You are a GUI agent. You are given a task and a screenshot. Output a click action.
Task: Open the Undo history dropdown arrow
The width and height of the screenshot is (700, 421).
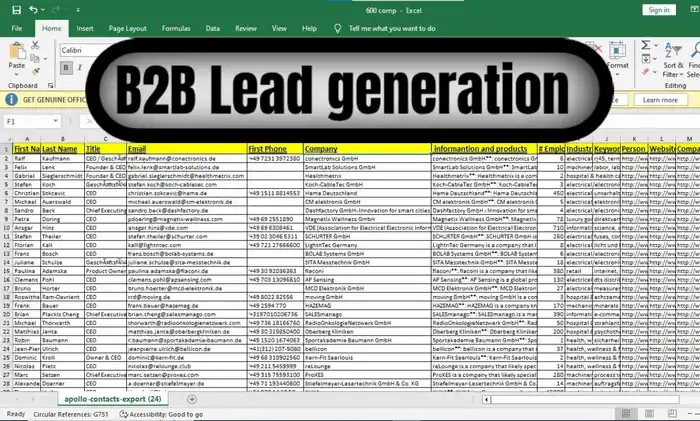coord(43,10)
